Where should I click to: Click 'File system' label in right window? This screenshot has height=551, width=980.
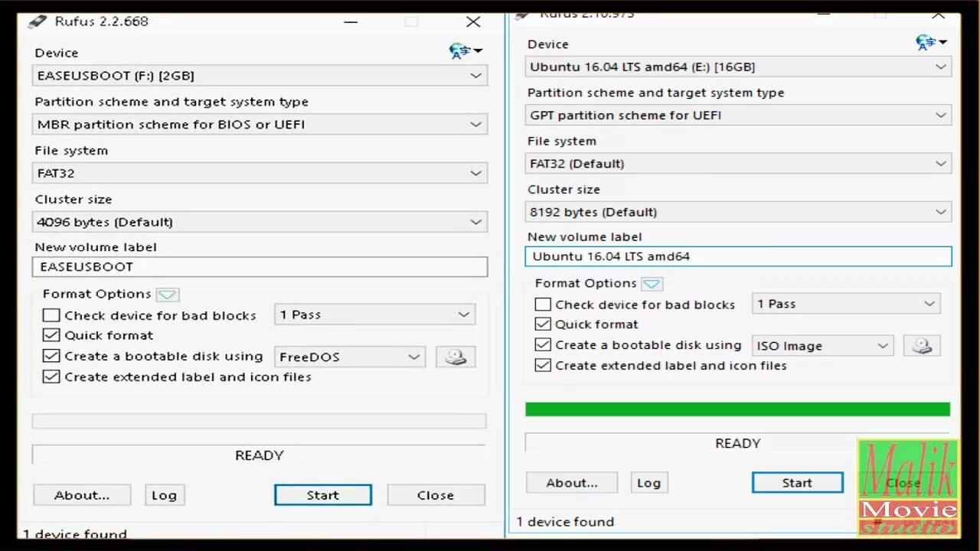click(x=562, y=141)
